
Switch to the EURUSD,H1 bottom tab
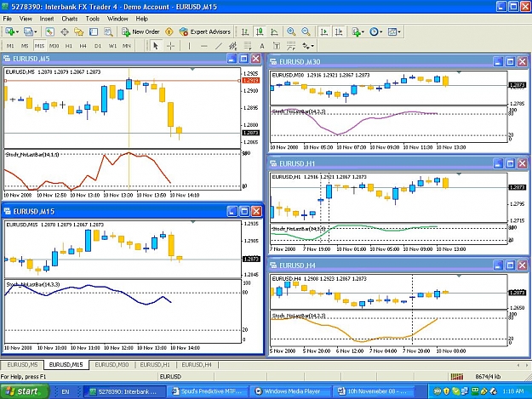coord(155,365)
